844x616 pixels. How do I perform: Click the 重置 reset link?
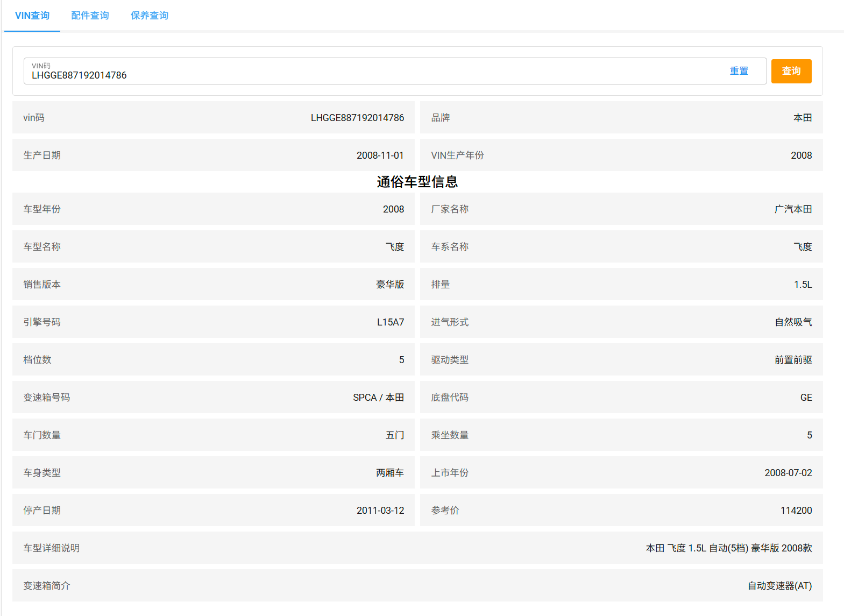tap(739, 71)
